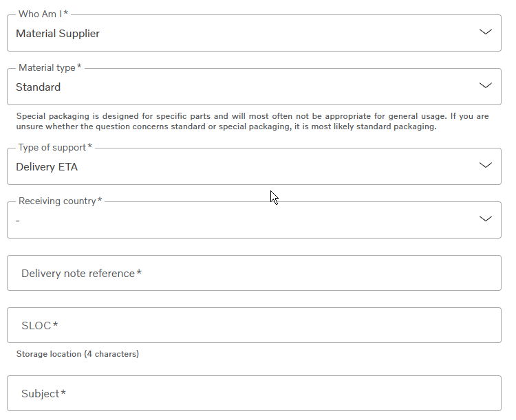The height and width of the screenshot is (420, 516).
Task: Click the dash placeholder in Receiving country
Action: pos(18,221)
